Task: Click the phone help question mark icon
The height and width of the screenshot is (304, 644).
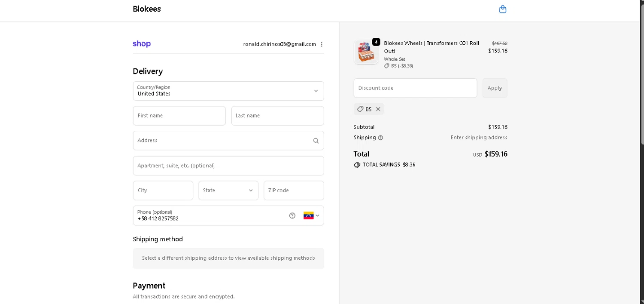Action: [292, 215]
